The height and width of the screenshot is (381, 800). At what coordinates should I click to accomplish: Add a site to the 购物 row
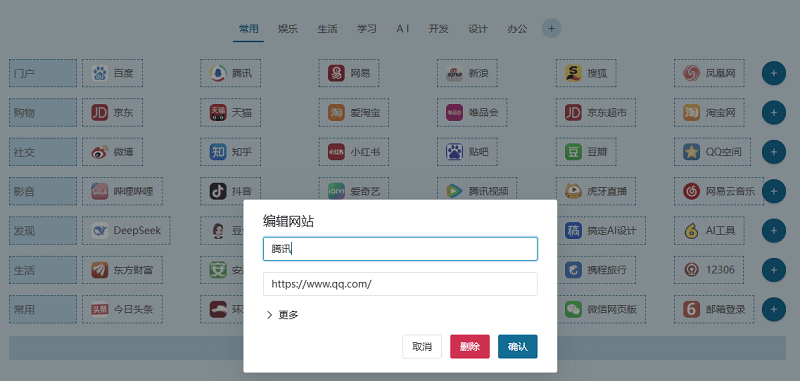point(773,113)
